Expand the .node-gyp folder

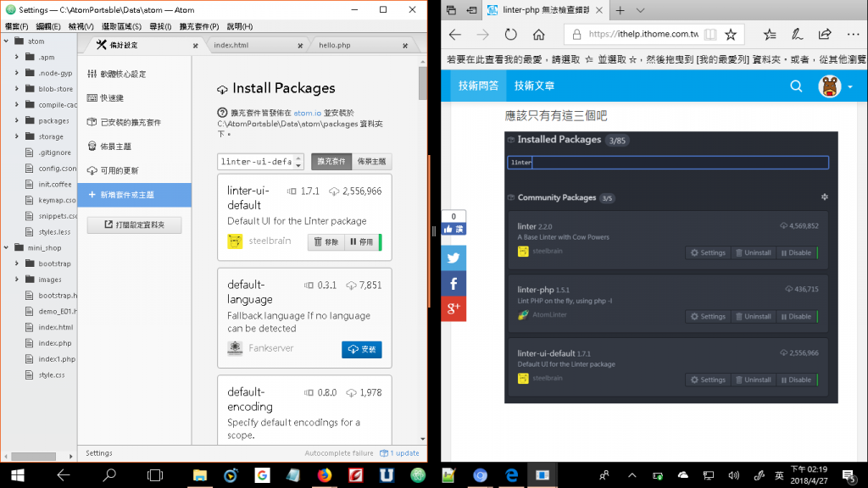coord(17,73)
